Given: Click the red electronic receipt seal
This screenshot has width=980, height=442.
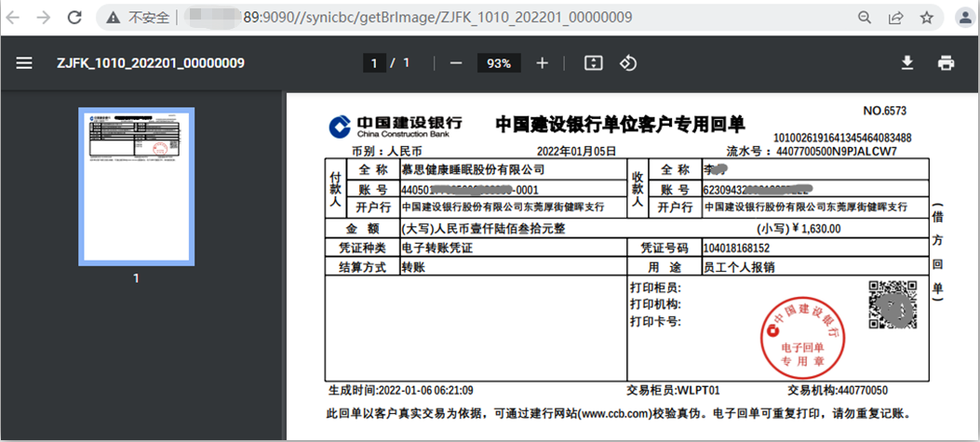Looking at the screenshot, I should pyautogui.click(x=802, y=338).
